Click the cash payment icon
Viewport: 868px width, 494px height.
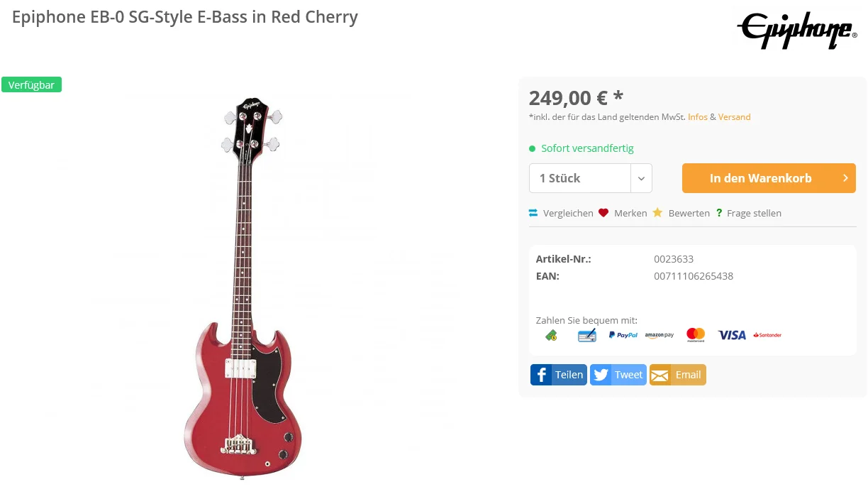551,335
